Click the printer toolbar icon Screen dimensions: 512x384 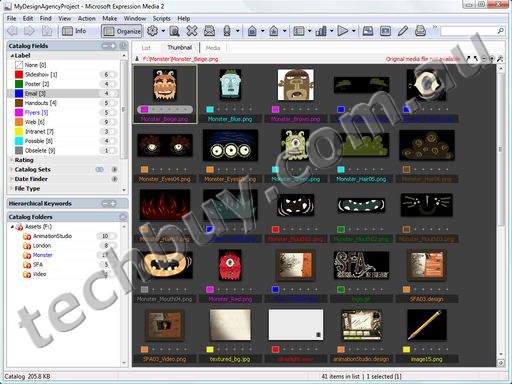[x=420, y=31]
